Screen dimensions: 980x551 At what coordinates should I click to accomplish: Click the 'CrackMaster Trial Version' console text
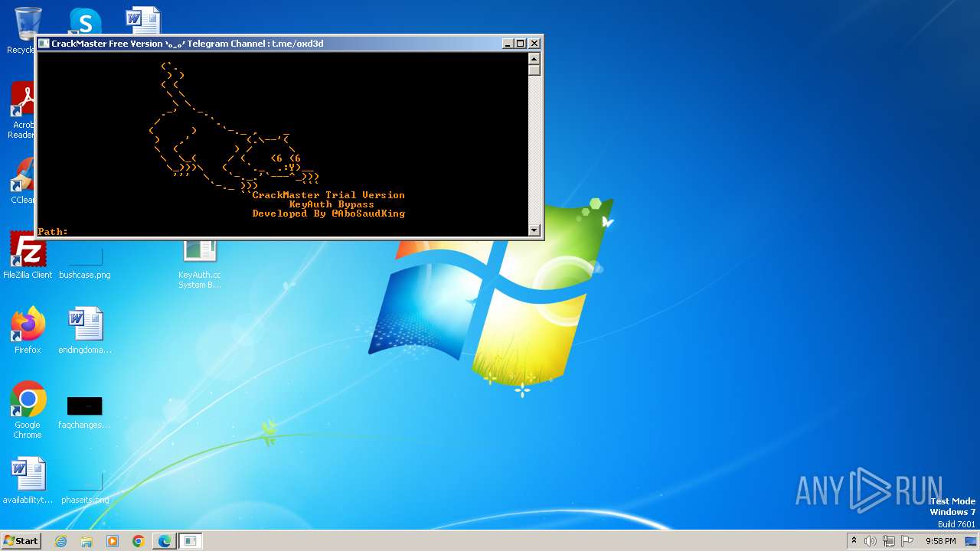(328, 195)
